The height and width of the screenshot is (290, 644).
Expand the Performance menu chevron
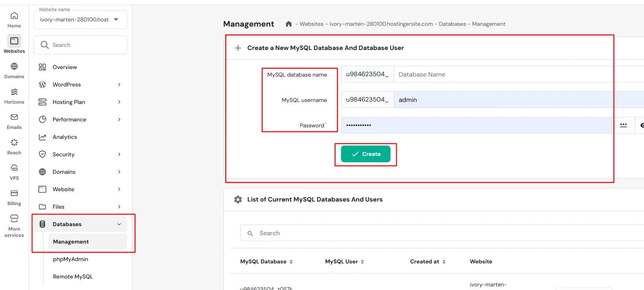click(x=119, y=119)
